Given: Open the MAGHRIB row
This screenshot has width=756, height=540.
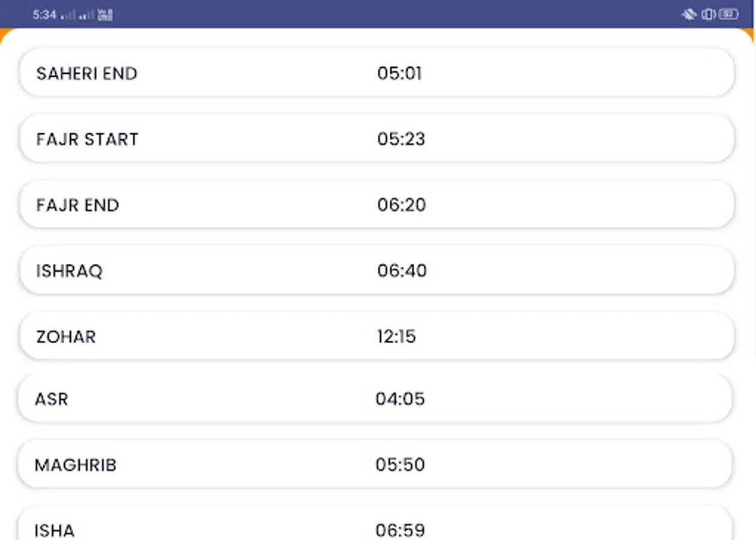Looking at the screenshot, I should point(376,465).
